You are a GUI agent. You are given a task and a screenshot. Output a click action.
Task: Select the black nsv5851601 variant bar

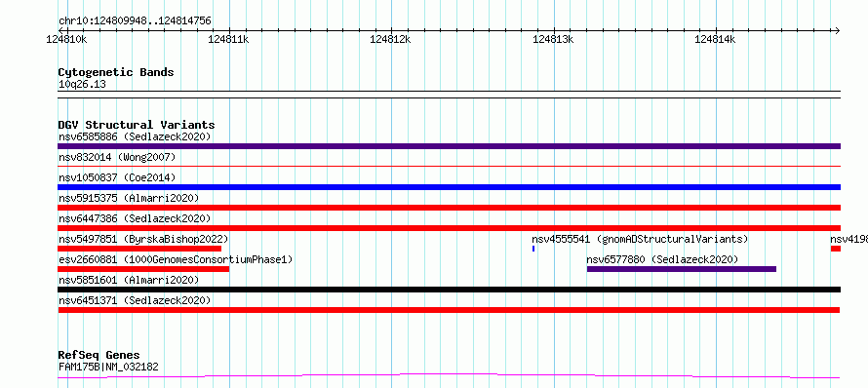point(449,290)
